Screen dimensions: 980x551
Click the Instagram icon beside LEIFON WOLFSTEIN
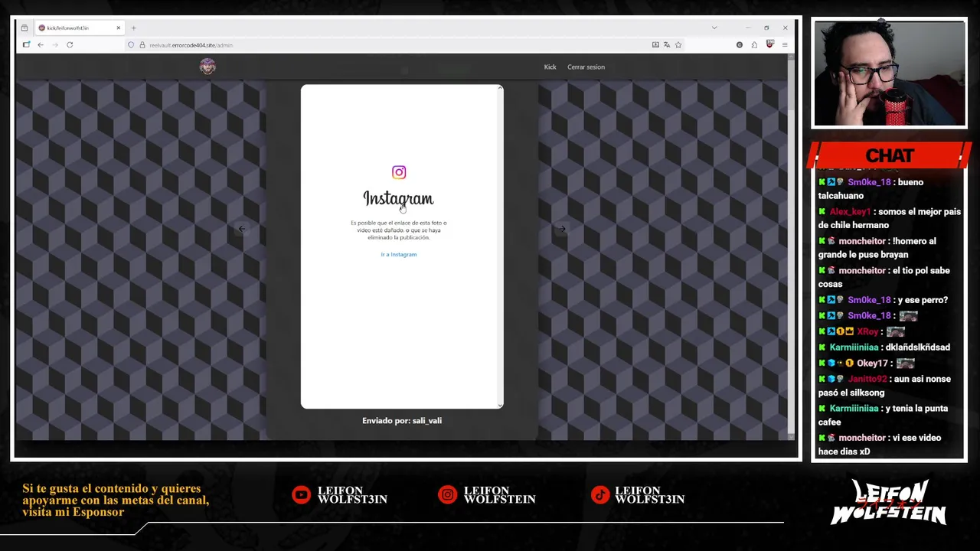pos(447,495)
